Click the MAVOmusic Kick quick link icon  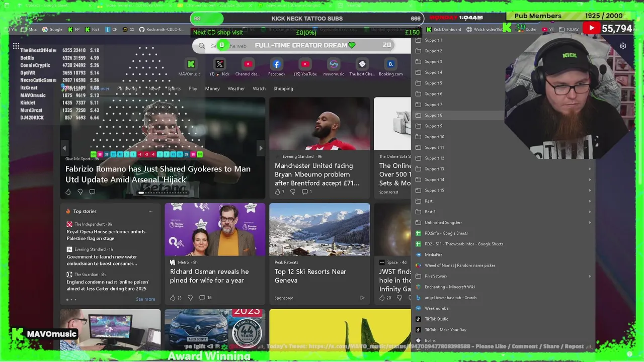point(191,64)
